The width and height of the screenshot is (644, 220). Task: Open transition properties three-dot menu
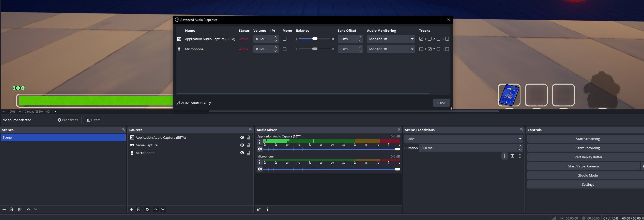[x=520, y=156]
